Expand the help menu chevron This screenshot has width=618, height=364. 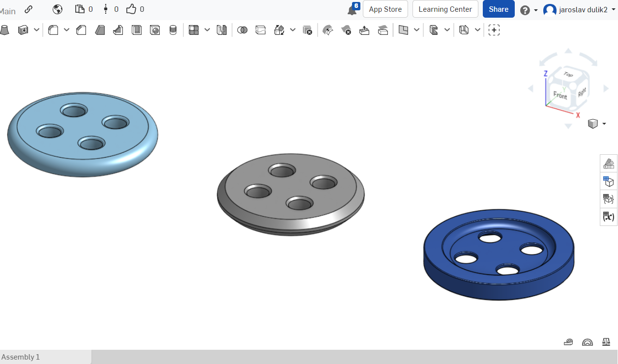pos(535,9)
